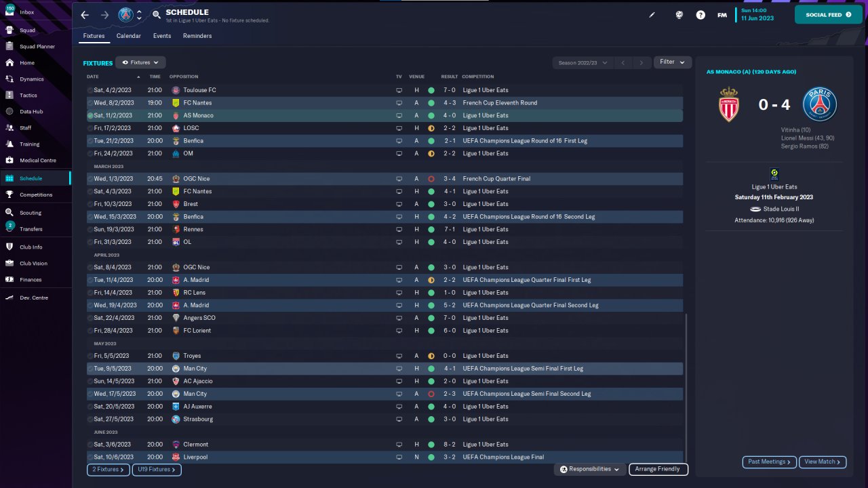Image resolution: width=868 pixels, height=488 pixels.
Task: Select the tick circle for Fri, 17/2/2023
Action: tap(90, 128)
